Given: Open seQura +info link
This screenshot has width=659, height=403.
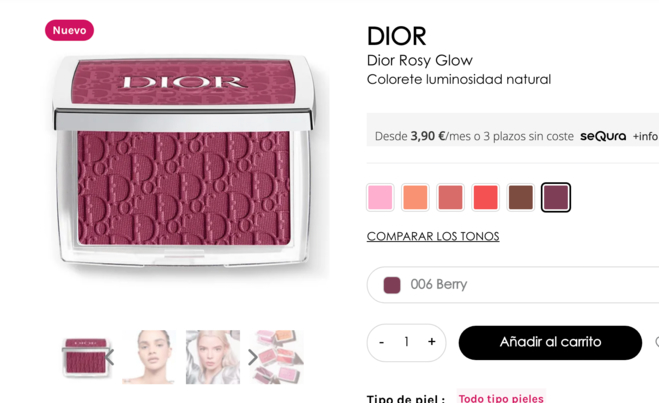Looking at the screenshot, I should tap(646, 136).
